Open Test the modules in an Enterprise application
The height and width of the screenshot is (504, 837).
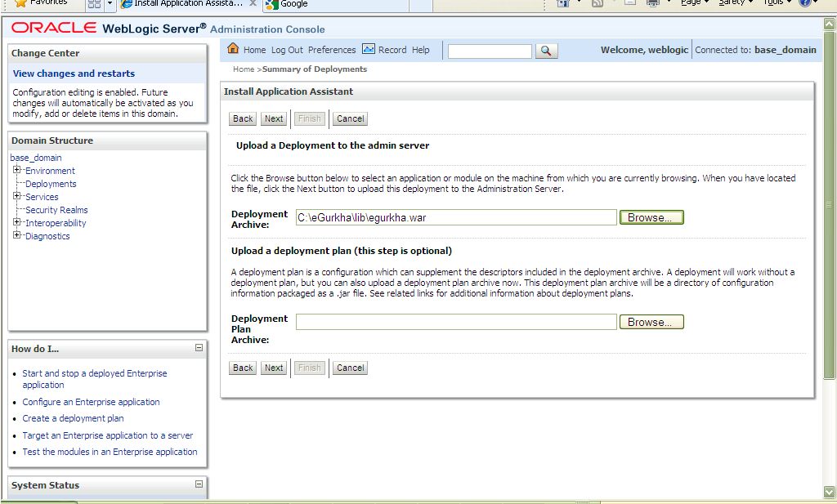tap(110, 452)
